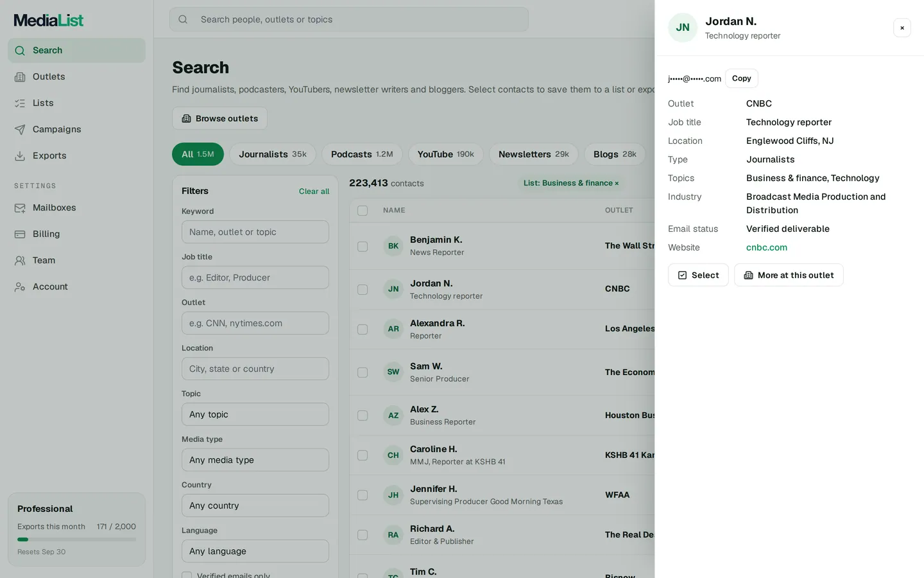Click the Outlets building icon in sidebar
The width and height of the screenshot is (924, 578).
click(x=20, y=76)
